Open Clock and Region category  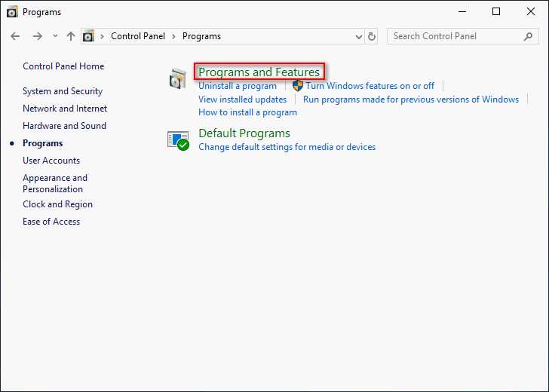58,204
